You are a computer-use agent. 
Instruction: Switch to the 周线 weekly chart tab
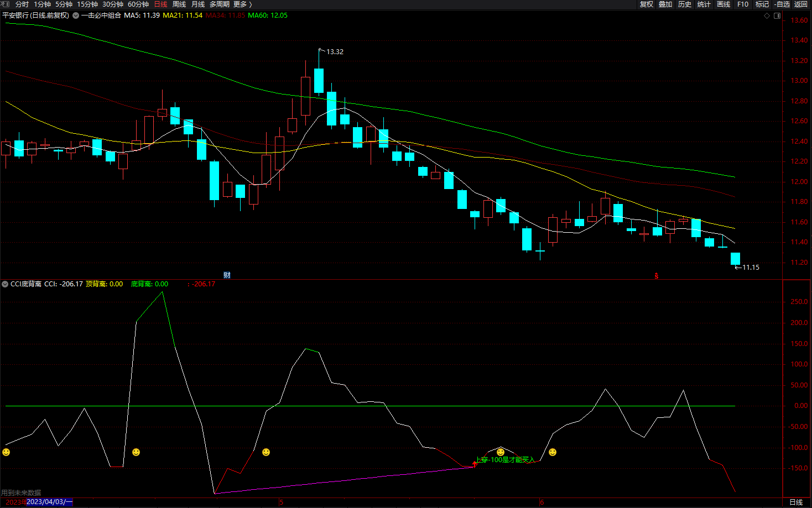pyautogui.click(x=179, y=4)
